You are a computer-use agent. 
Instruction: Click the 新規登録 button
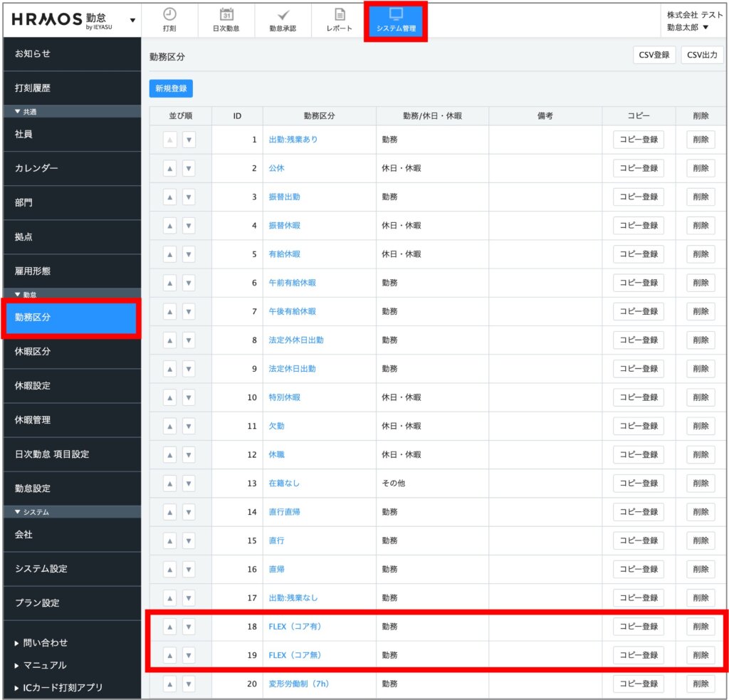171,88
